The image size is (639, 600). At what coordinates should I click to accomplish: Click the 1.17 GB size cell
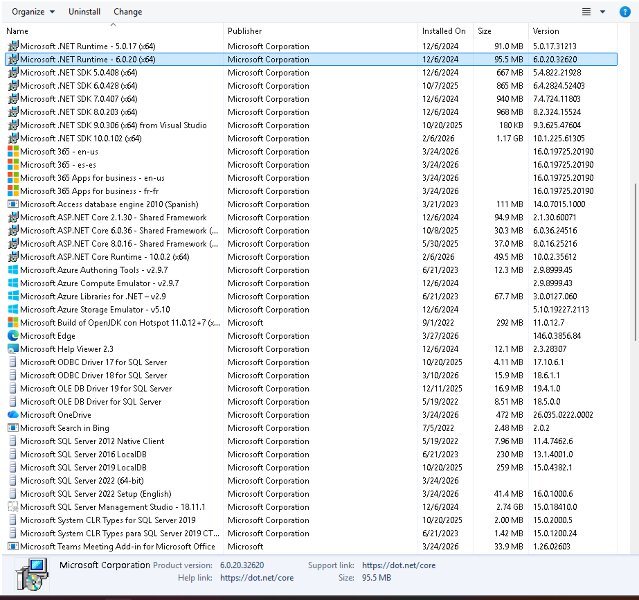(509, 138)
